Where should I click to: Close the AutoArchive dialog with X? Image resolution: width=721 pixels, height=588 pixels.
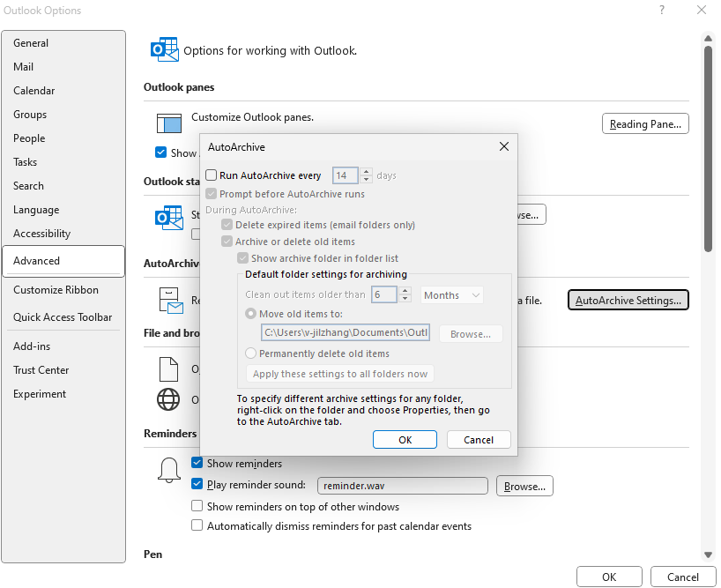(504, 146)
